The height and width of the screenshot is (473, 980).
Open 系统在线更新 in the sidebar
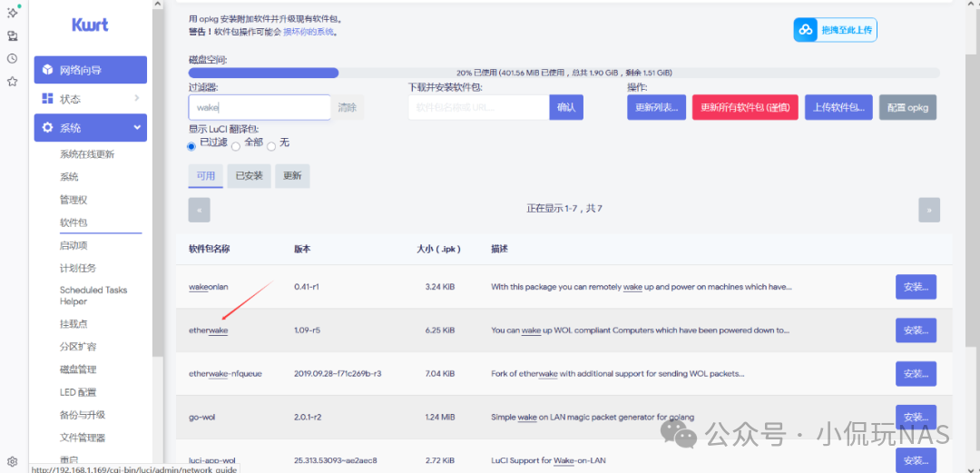[x=87, y=154]
